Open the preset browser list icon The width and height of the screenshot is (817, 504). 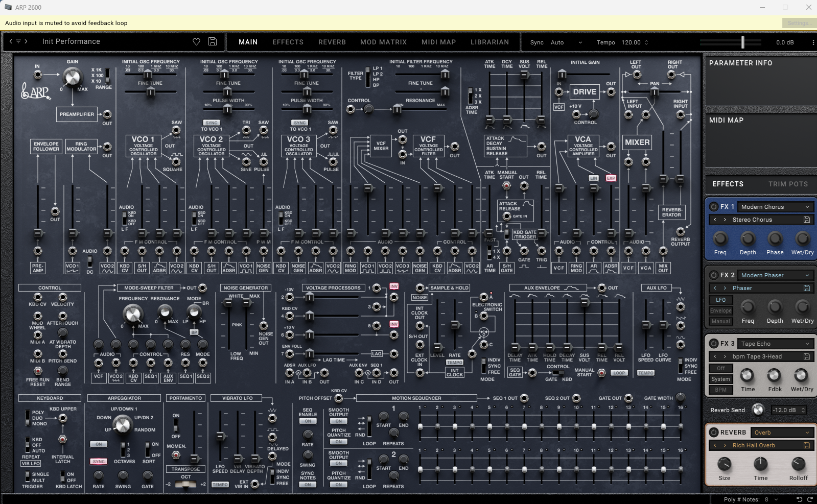pyautogui.click(x=18, y=41)
